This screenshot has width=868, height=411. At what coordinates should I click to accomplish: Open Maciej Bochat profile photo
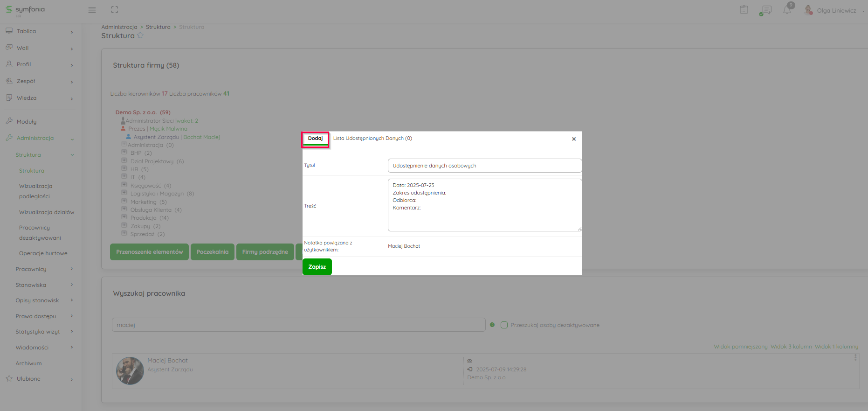pos(130,371)
